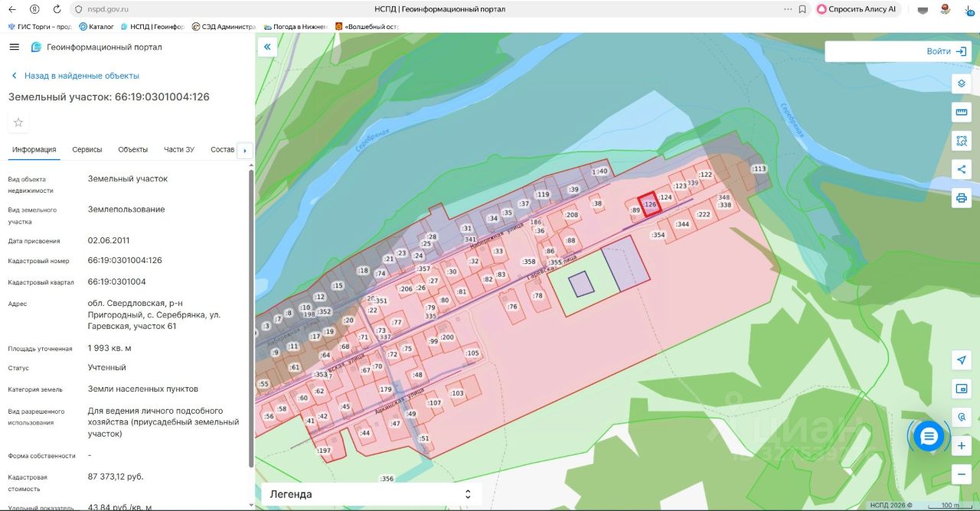
Task: Open the hamburger menu of the portal
Action: coord(14,47)
